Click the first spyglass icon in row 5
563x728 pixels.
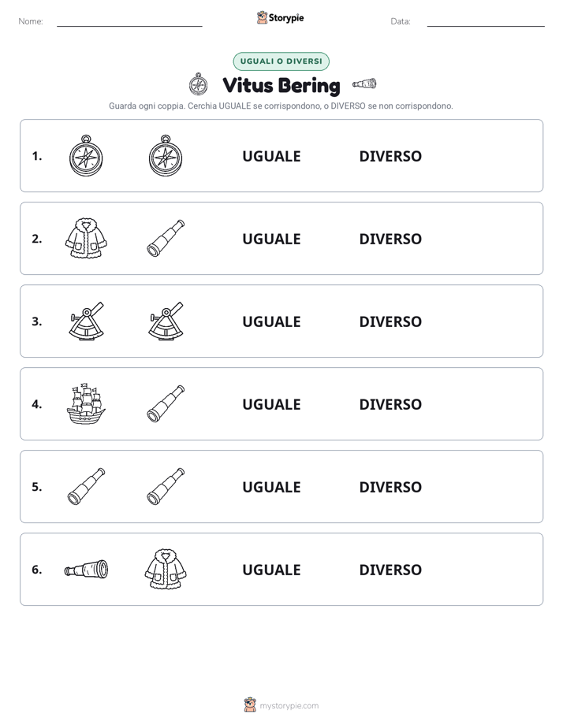(x=86, y=486)
